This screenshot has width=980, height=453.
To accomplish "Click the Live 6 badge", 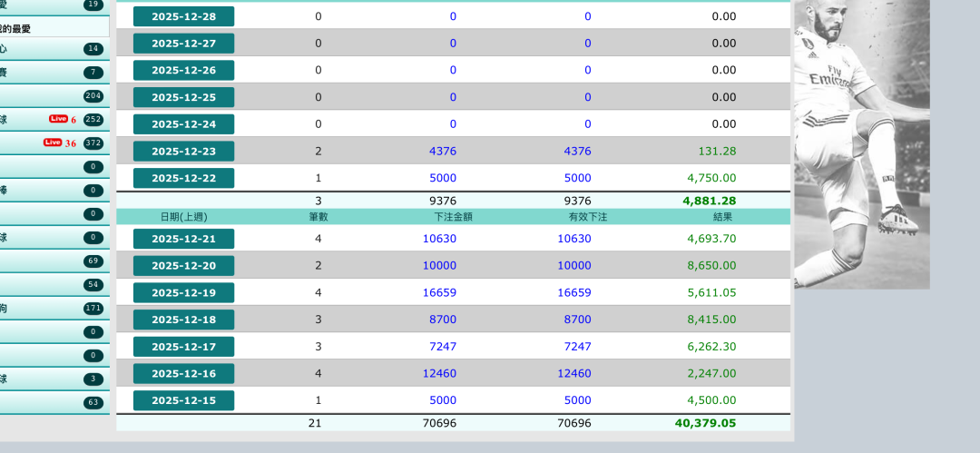I will (x=63, y=119).
